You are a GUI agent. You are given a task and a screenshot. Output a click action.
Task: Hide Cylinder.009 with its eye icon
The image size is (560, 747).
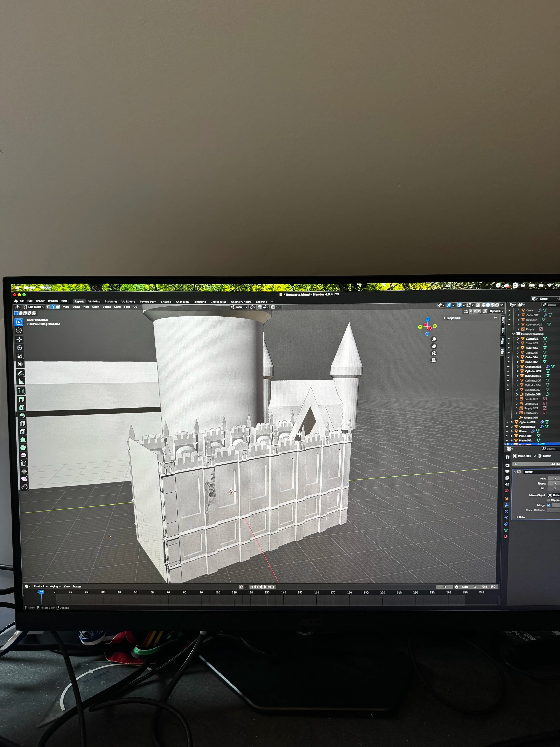point(507,422)
